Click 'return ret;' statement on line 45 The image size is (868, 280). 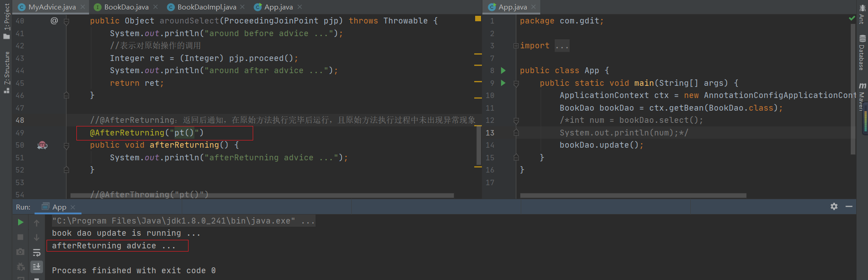(137, 83)
